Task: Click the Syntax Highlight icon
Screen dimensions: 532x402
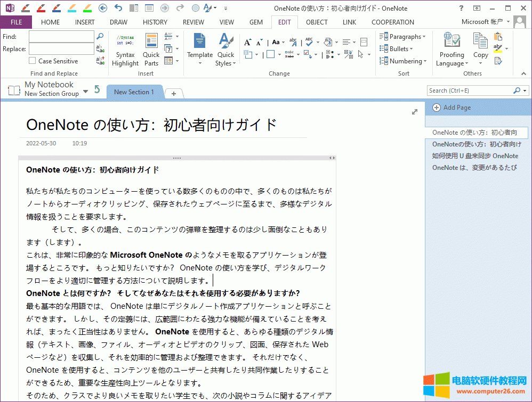Action: pyautogui.click(x=125, y=42)
